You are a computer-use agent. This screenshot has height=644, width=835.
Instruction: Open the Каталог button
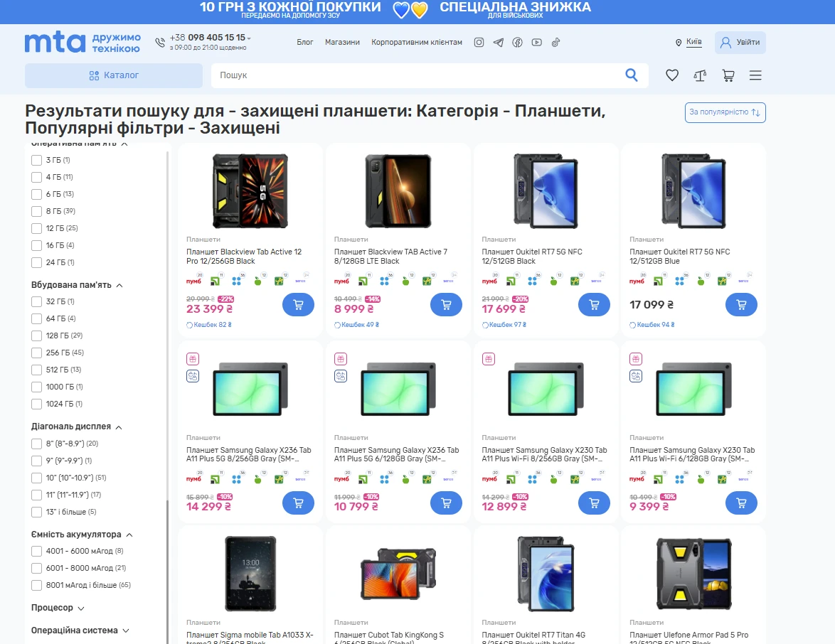(x=114, y=75)
